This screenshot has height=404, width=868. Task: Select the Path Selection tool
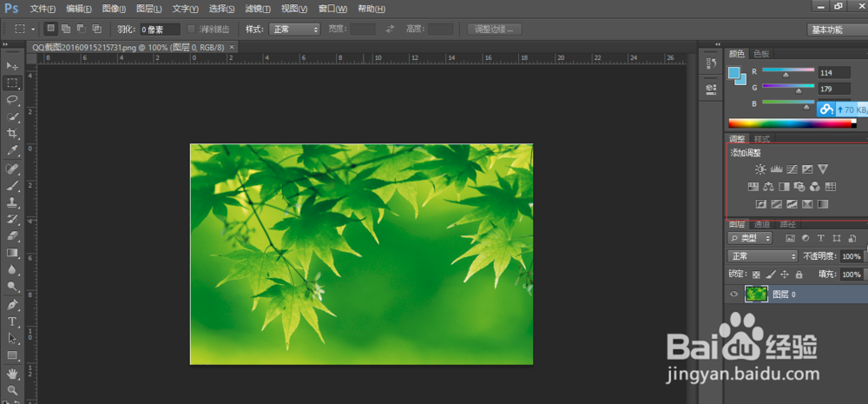pyautogui.click(x=12, y=339)
